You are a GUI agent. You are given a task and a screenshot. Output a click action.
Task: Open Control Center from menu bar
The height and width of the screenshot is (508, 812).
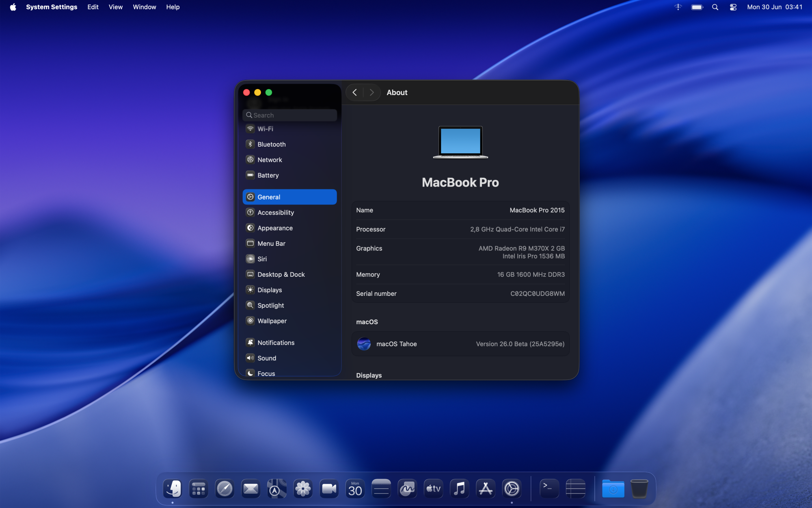pyautogui.click(x=733, y=7)
